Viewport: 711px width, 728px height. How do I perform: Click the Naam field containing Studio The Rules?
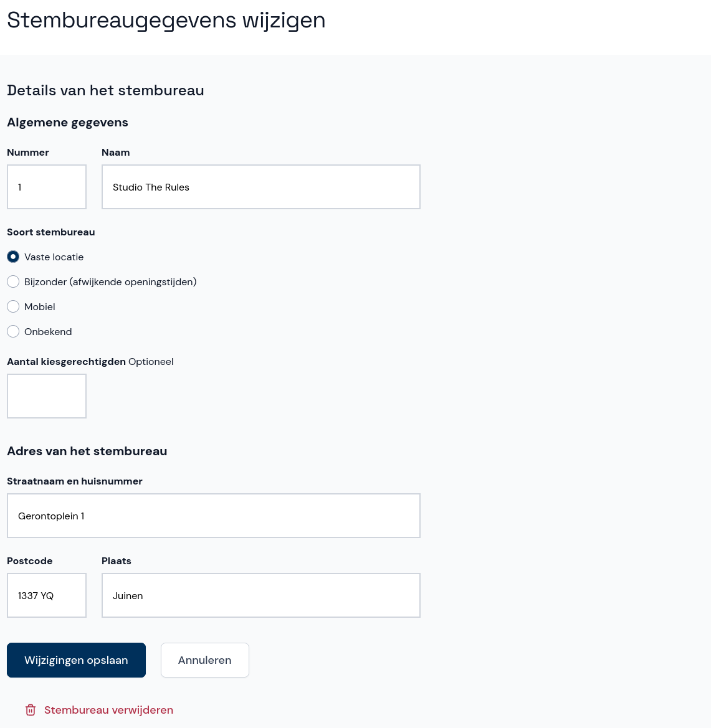click(x=260, y=187)
